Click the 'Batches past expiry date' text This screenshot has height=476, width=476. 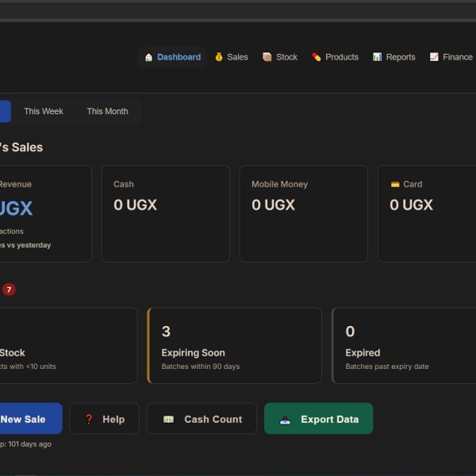[387, 367]
